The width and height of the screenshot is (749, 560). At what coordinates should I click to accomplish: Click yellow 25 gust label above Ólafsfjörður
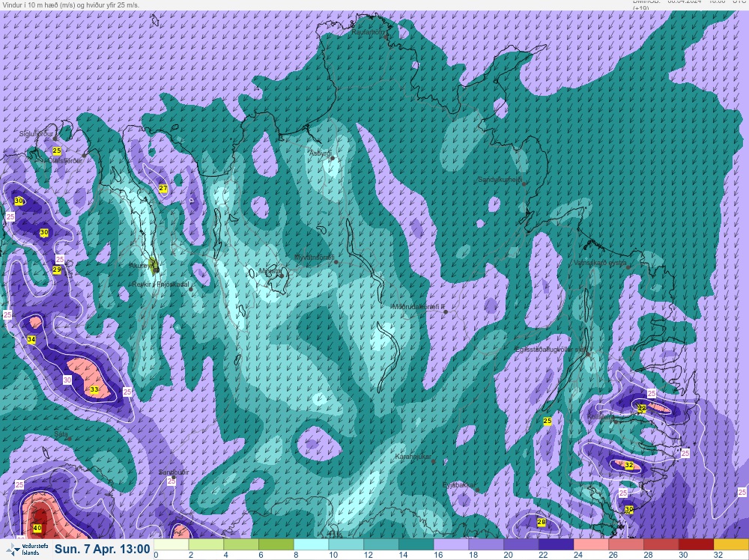(x=57, y=151)
